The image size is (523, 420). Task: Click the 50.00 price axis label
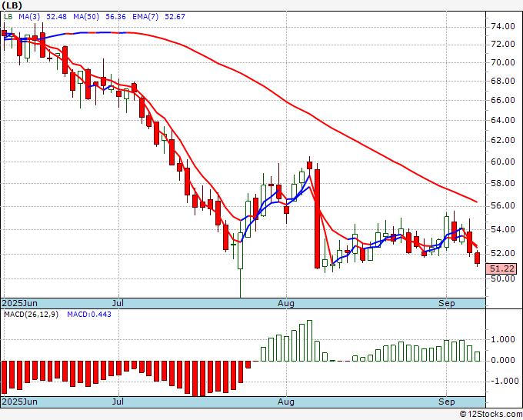click(503, 278)
